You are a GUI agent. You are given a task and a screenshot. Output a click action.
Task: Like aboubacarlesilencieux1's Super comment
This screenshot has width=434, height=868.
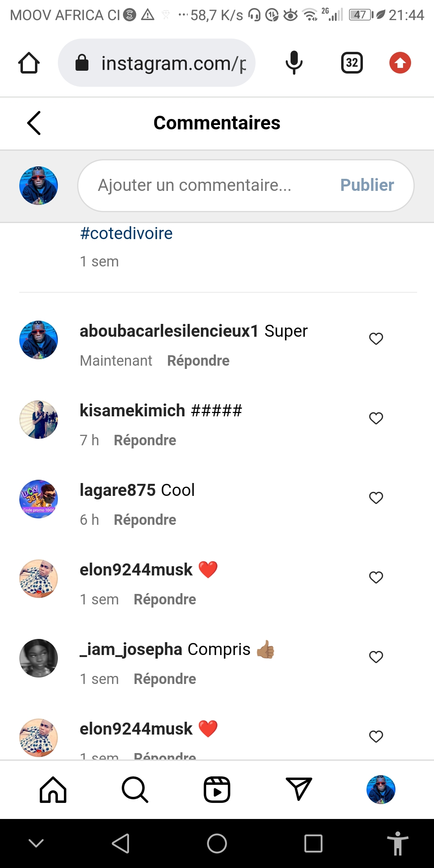click(376, 339)
